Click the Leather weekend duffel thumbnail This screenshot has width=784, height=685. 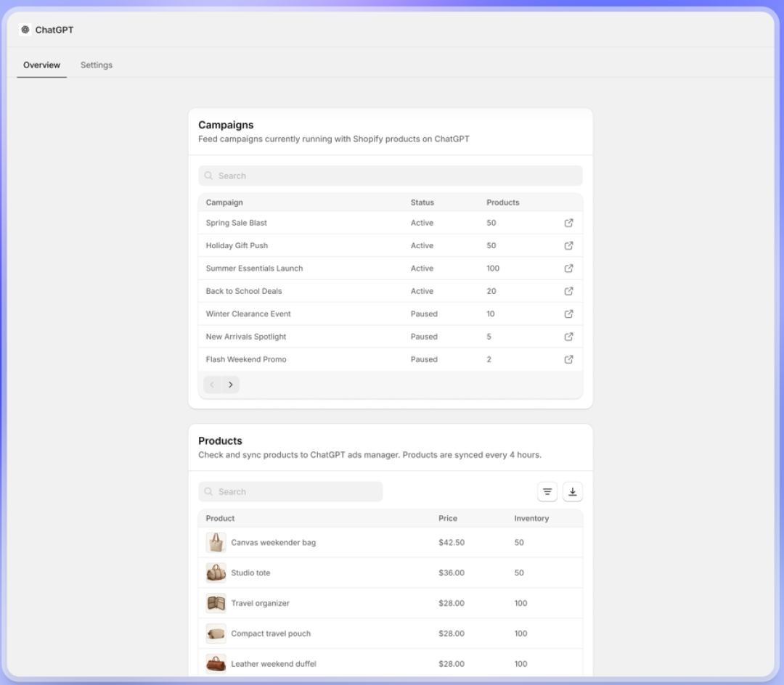click(x=216, y=664)
